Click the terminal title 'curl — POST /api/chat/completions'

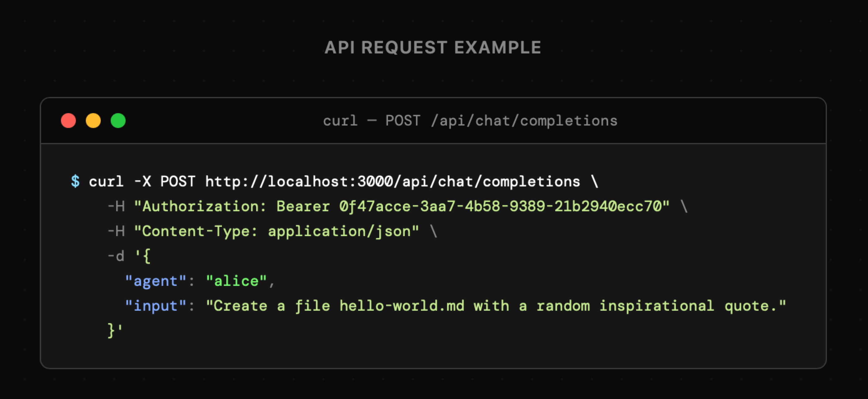470,121
